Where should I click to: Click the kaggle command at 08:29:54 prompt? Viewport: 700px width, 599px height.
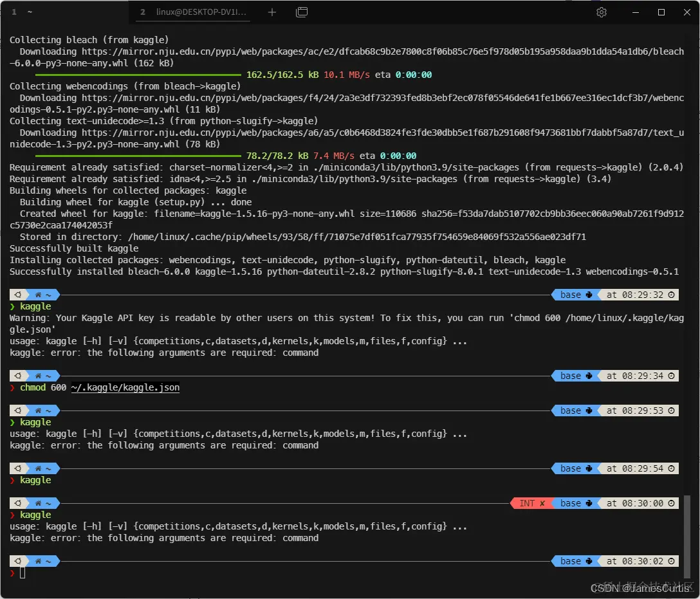[x=36, y=480]
